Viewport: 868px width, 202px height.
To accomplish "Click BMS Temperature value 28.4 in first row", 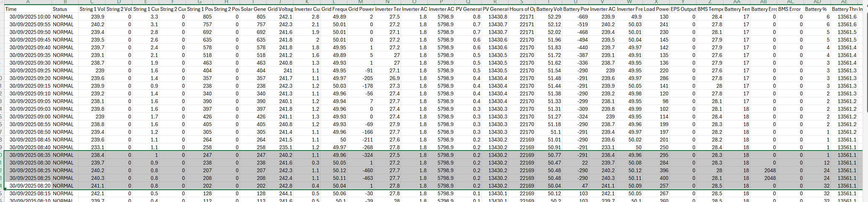I will (x=710, y=17).
